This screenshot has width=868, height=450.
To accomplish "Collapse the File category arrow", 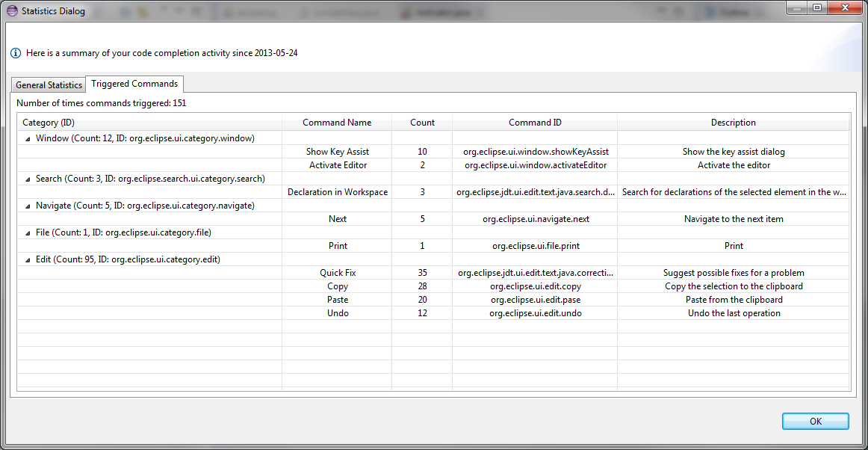I will 28,232.
